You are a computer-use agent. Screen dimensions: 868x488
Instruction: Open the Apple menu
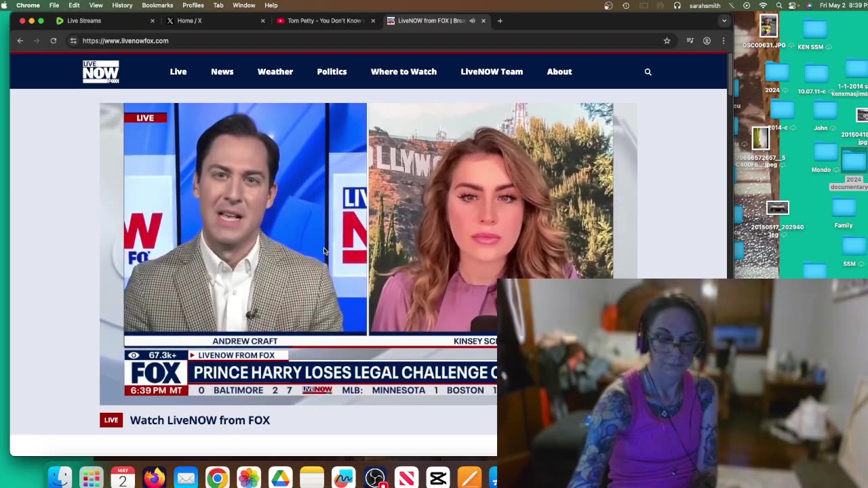[5, 5]
